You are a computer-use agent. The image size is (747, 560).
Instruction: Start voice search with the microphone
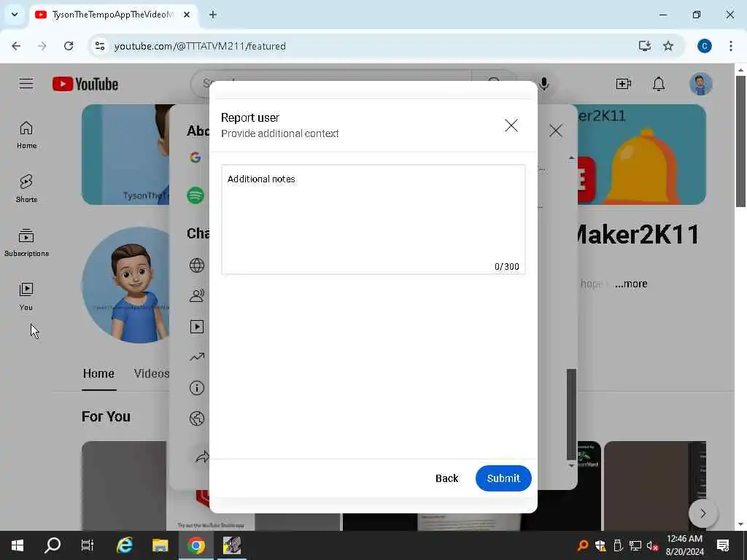[x=544, y=84]
